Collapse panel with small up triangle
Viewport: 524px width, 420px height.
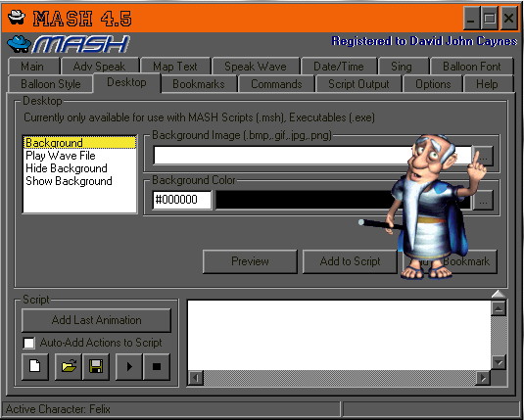coord(499,294)
